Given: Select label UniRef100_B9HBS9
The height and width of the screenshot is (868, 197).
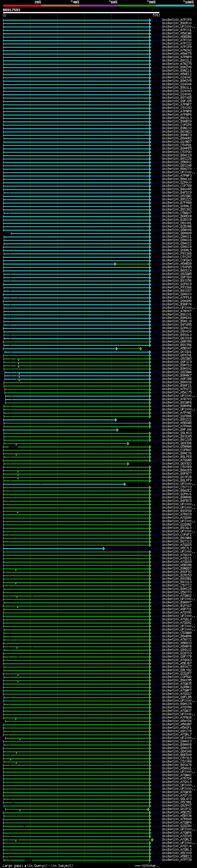Looking at the screenshot, I should [x=177, y=121].
